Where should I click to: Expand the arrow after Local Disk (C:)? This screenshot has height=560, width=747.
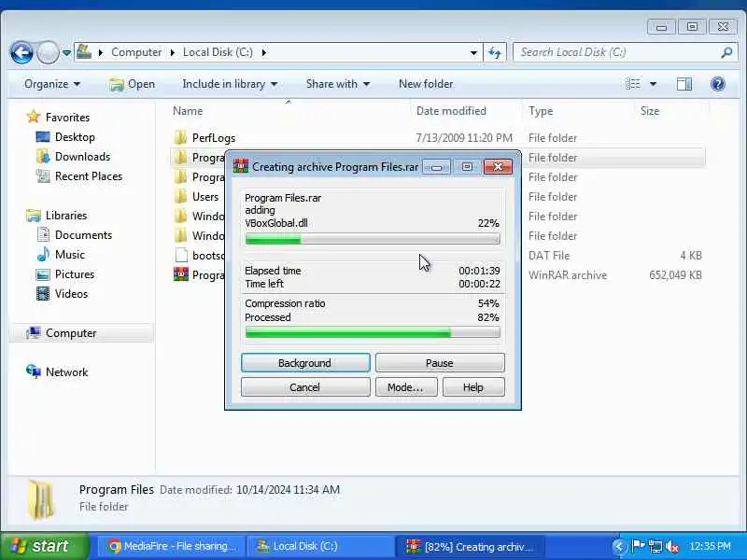click(x=264, y=52)
